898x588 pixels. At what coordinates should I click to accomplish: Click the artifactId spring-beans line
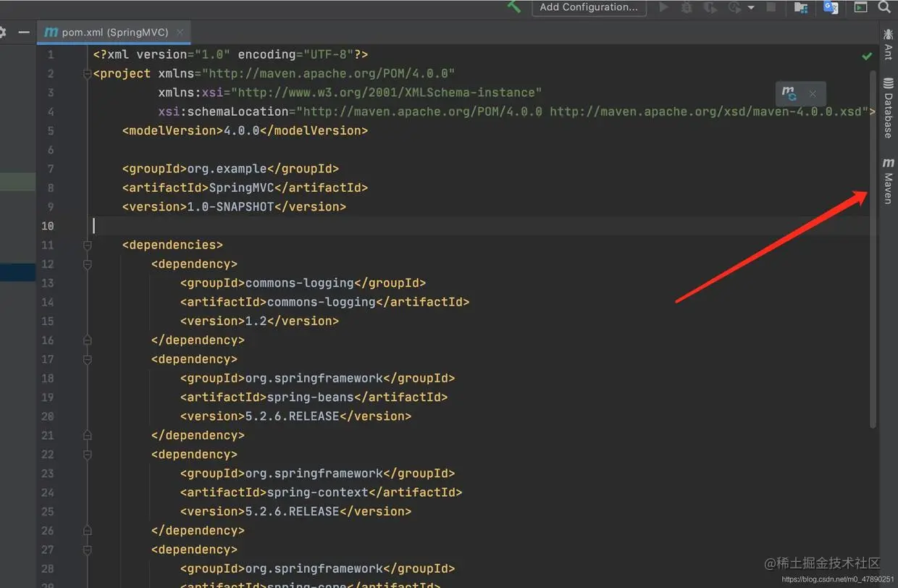pyautogui.click(x=314, y=398)
